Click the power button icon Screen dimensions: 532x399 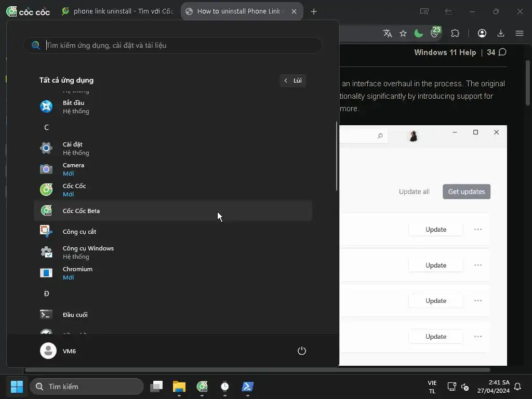(302, 351)
